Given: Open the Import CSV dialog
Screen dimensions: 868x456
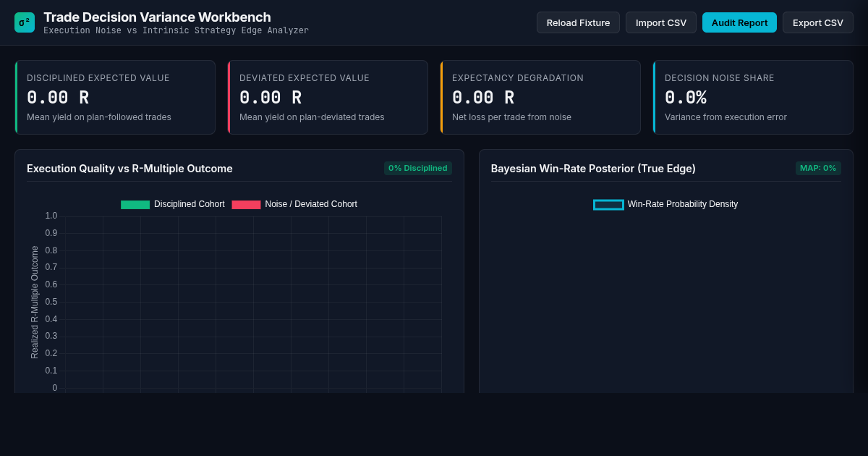Looking at the screenshot, I should click(x=661, y=22).
